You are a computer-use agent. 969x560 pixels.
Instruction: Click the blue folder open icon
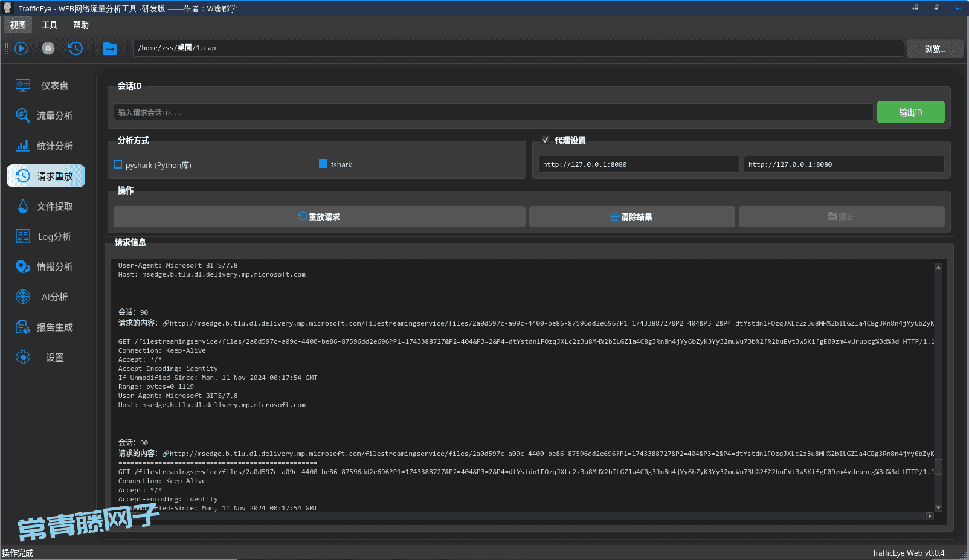point(110,49)
